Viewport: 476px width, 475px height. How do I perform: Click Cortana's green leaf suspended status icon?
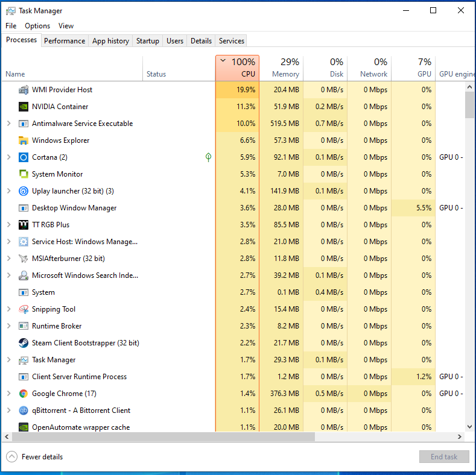[208, 157]
